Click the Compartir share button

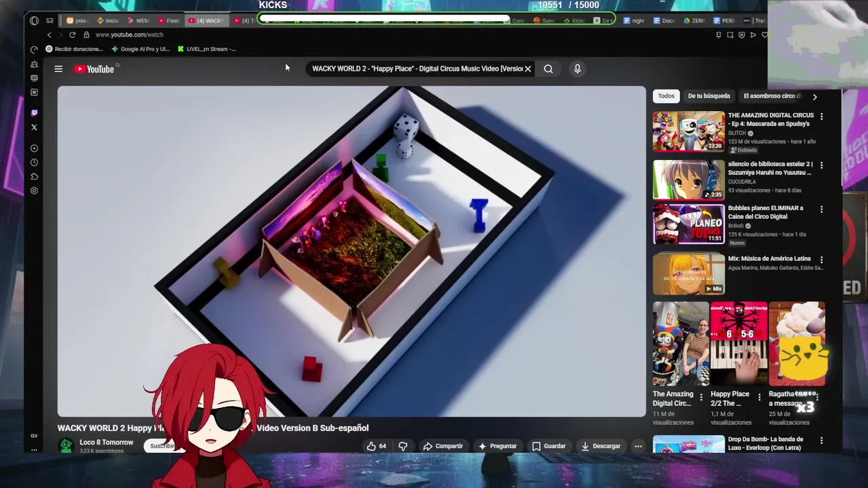coord(443,446)
